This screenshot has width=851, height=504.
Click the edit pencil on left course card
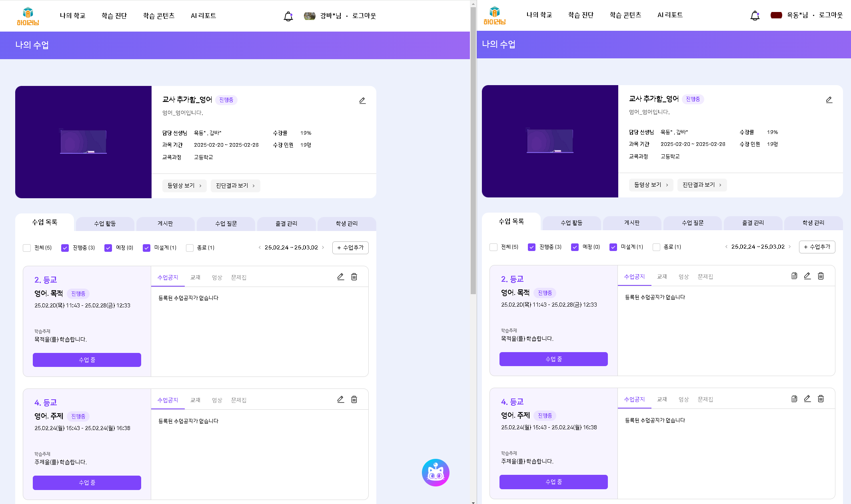click(362, 100)
